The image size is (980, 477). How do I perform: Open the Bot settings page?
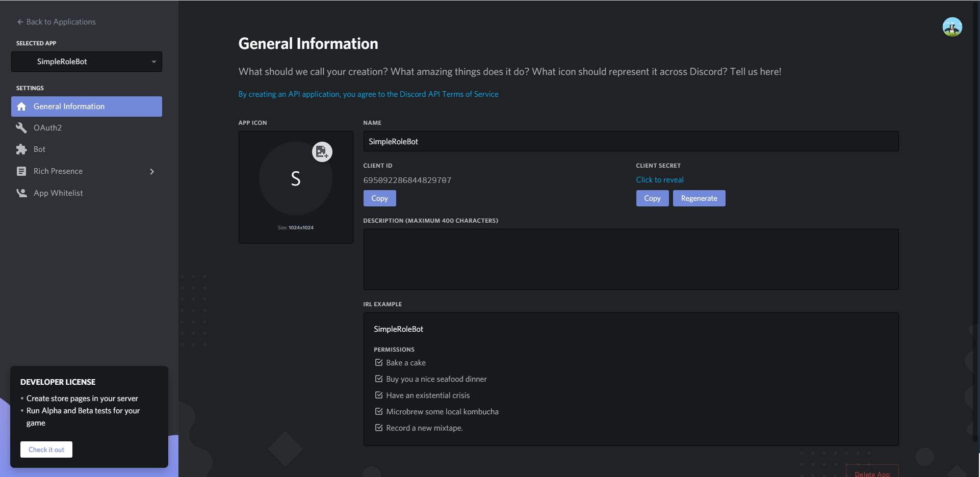[40, 149]
